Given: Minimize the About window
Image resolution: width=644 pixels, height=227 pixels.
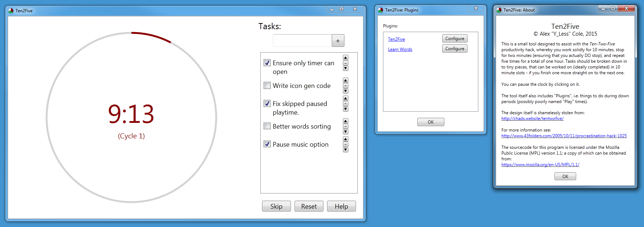Looking at the screenshot, I should tap(603, 8).
